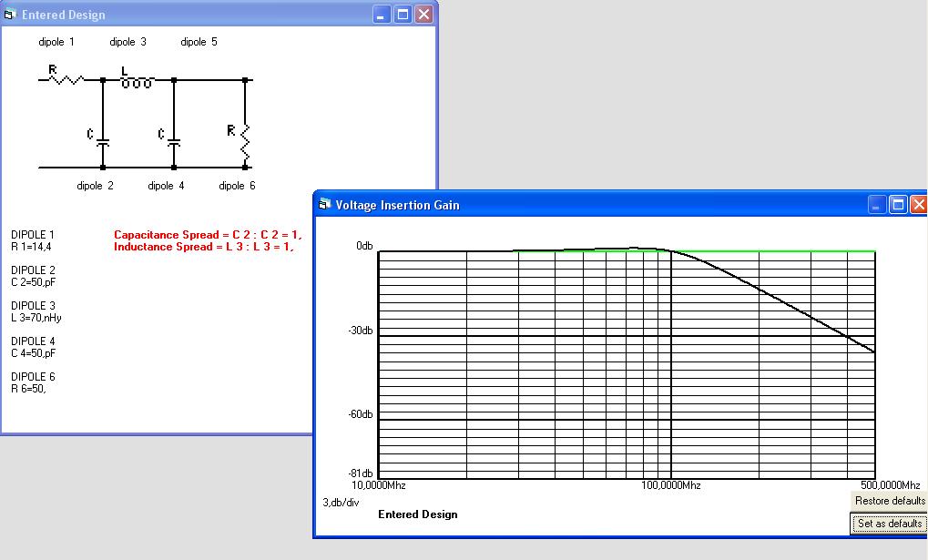Click the 'dipole 1' label
The height and width of the screenshot is (560, 928).
(56, 42)
